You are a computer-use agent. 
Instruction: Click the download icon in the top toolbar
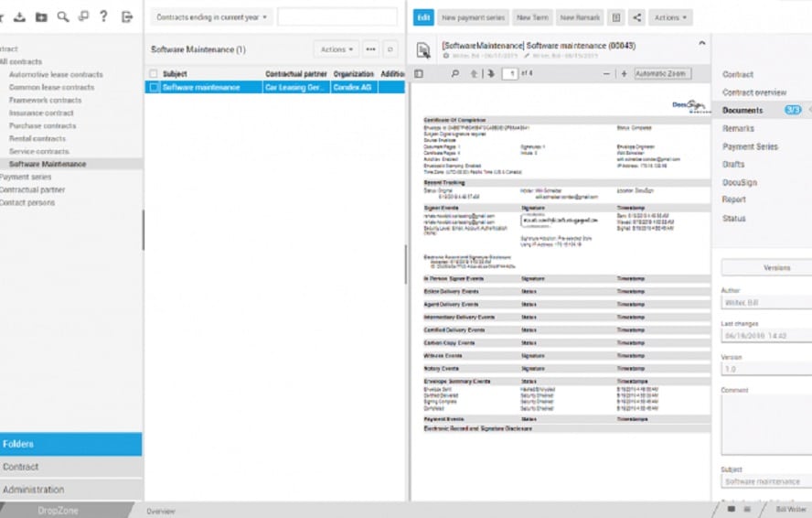17,16
